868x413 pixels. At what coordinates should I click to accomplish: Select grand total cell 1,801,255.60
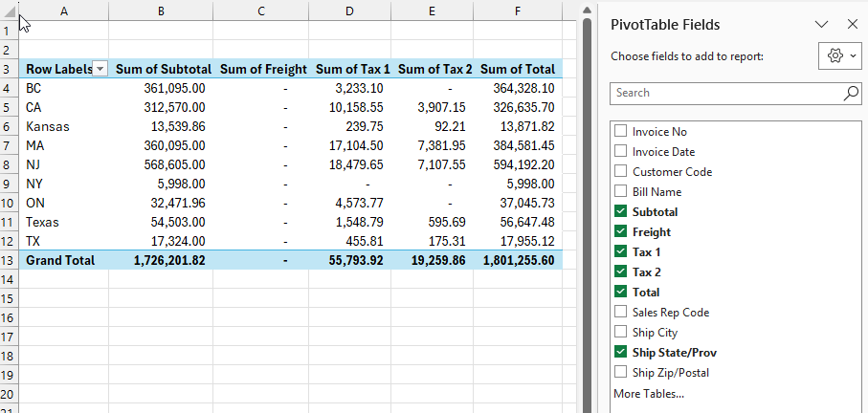click(x=518, y=260)
